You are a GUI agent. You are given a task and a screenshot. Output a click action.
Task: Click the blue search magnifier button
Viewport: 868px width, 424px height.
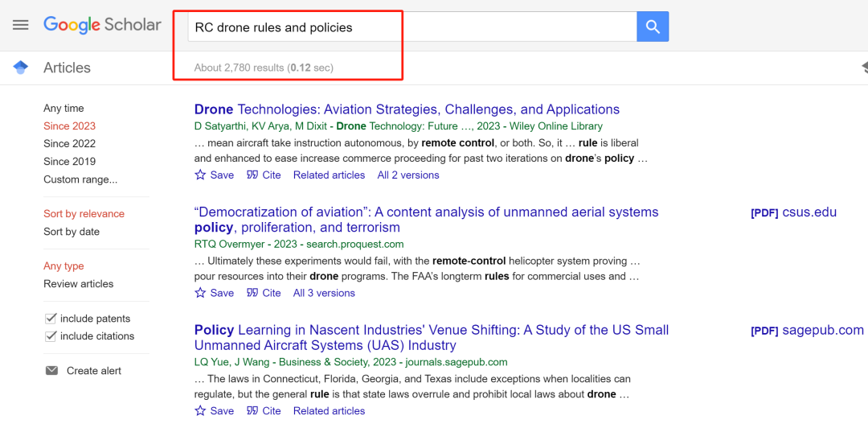653,27
